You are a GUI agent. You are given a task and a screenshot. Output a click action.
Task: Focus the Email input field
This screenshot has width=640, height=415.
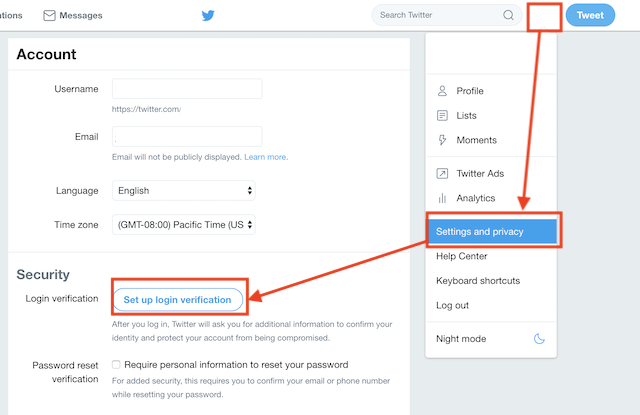pos(187,136)
